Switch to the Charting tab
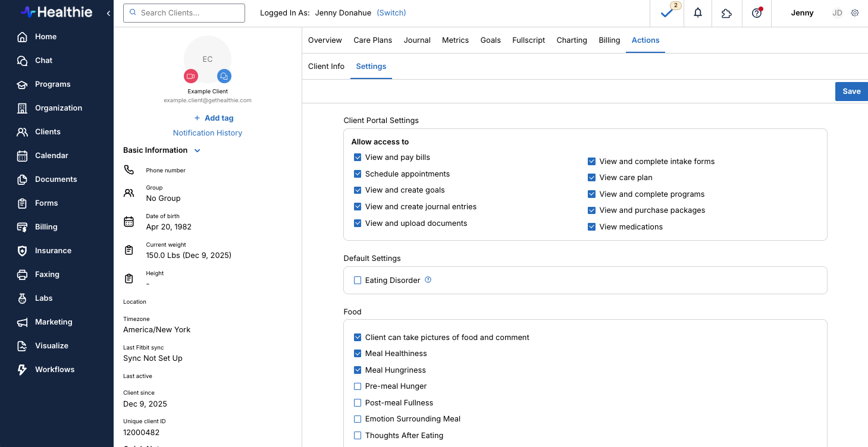Image resolution: width=868 pixels, height=447 pixels. point(572,40)
